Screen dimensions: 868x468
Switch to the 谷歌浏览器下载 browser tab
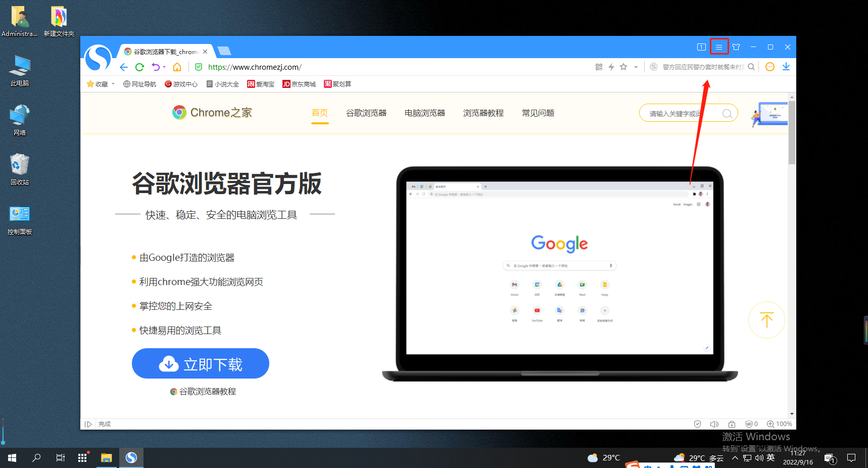point(166,52)
